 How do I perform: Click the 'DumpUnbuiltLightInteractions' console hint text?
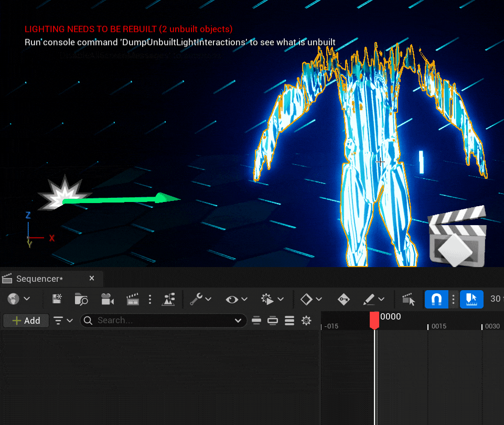click(180, 42)
